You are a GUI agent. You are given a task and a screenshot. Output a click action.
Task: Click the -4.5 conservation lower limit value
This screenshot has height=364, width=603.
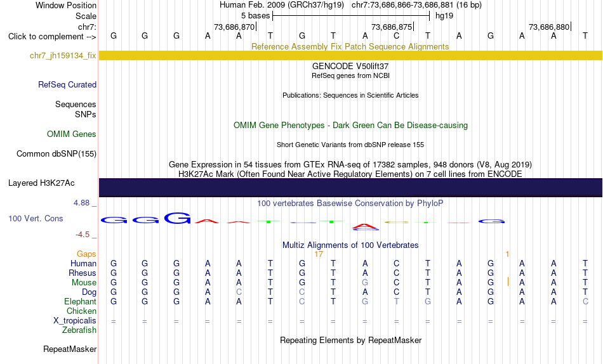(83, 235)
